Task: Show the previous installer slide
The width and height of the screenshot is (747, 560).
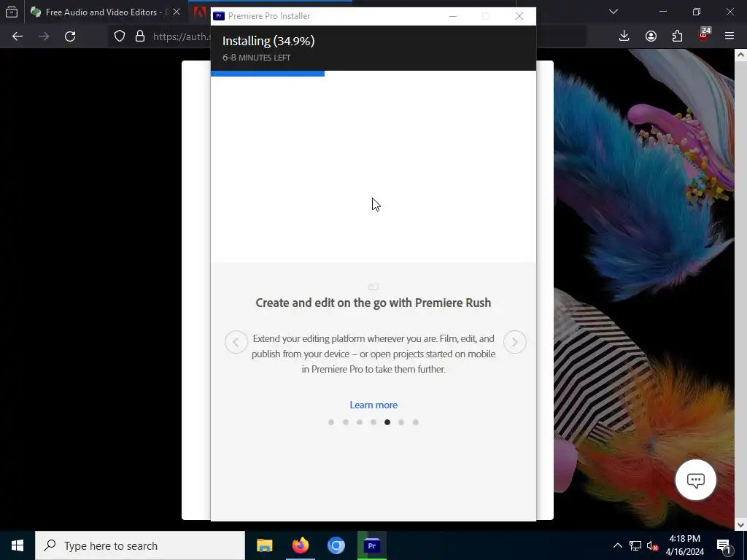Action: (x=236, y=342)
